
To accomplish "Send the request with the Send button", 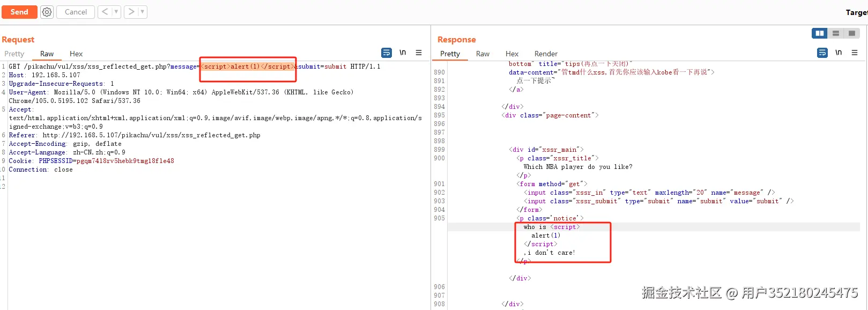I will 19,12.
